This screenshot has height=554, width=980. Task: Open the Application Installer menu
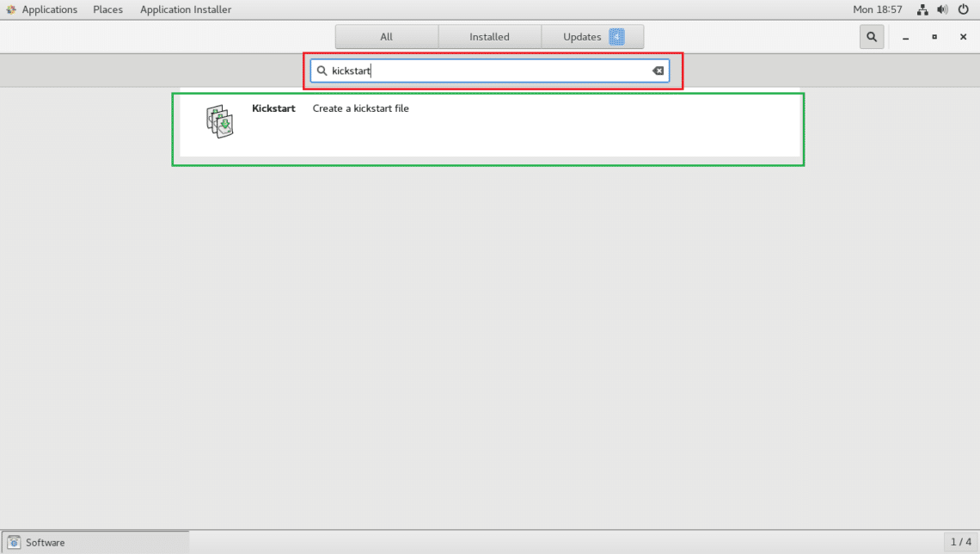[x=186, y=9]
